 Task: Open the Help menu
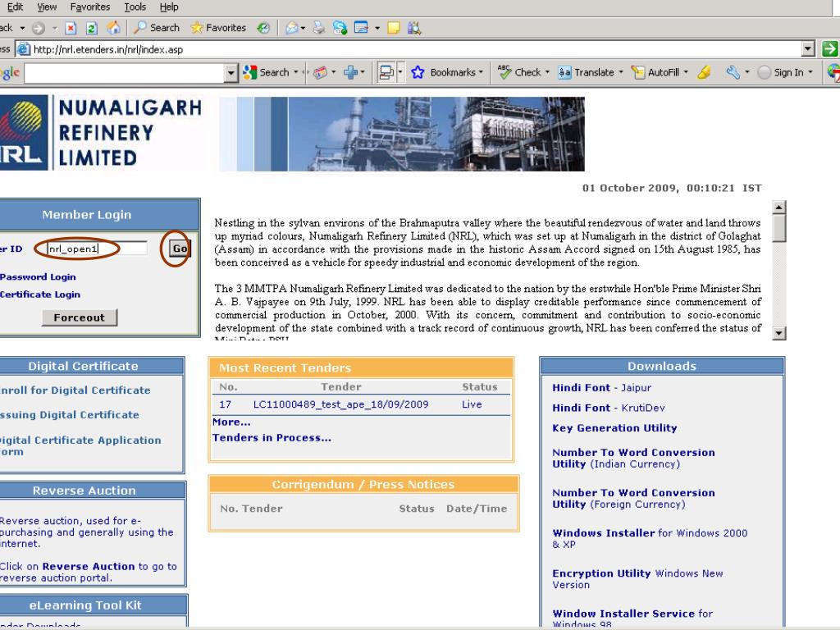[x=169, y=7]
